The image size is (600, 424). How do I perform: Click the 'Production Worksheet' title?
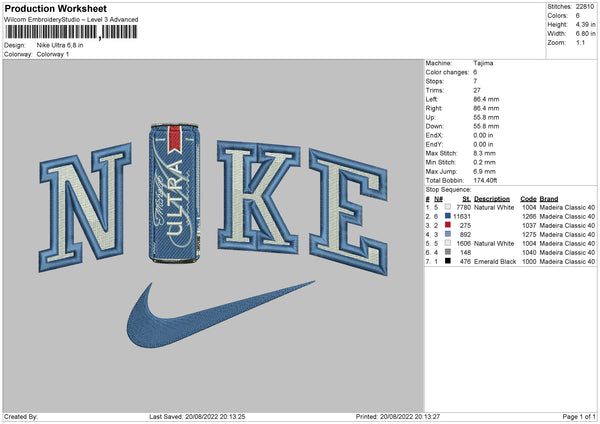[x=56, y=8]
